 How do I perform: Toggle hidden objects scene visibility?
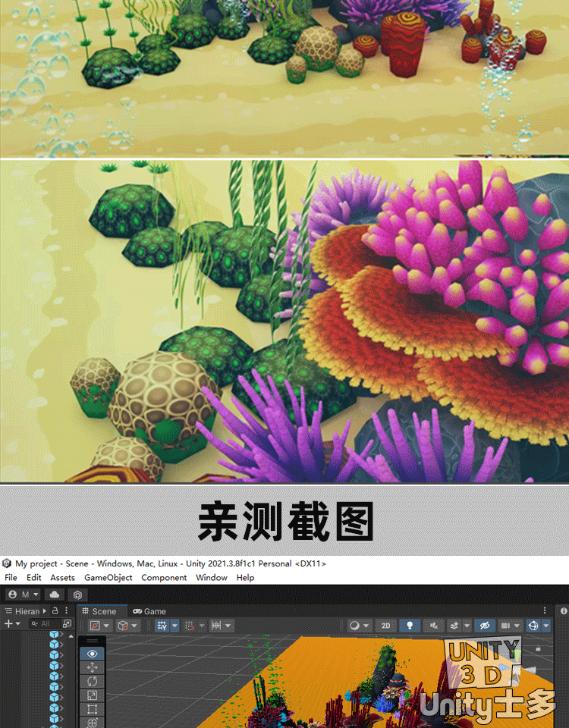click(x=483, y=626)
